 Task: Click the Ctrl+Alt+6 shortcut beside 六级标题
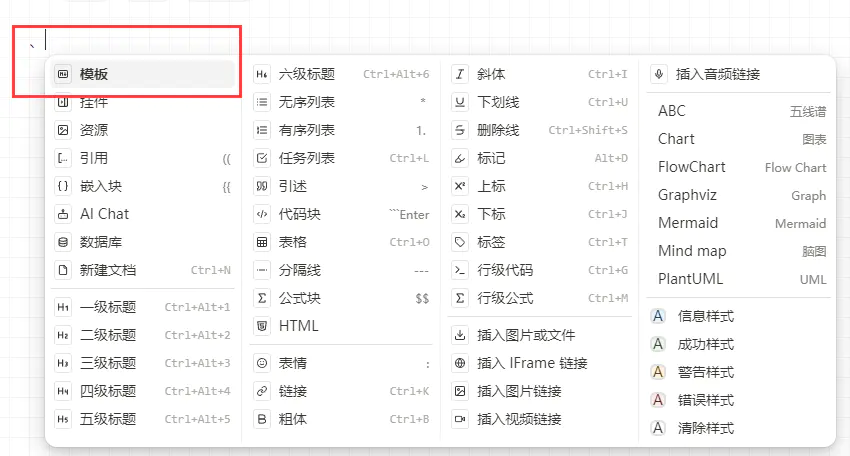[x=396, y=74]
